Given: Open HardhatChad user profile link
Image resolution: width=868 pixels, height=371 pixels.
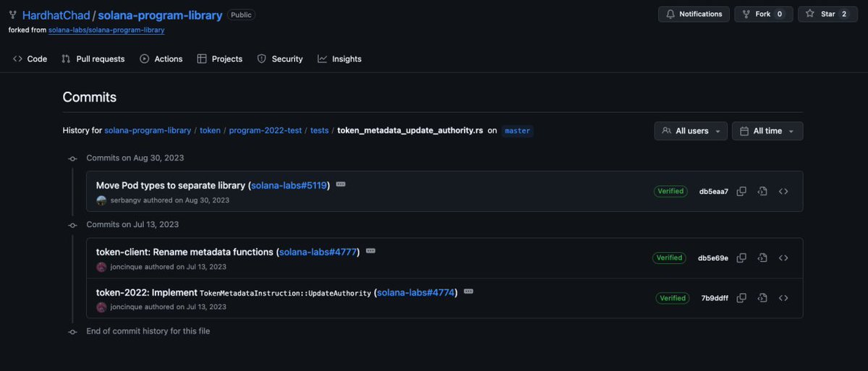Looking at the screenshot, I should click(x=55, y=15).
